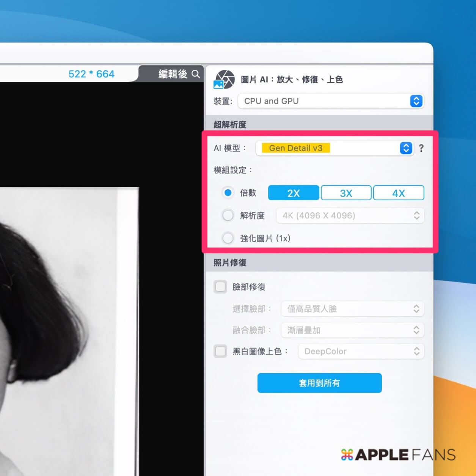Viewport: 476px width, 476px height.
Task: Expand the AI 模型 Gen Detail v3 dropdown
Action: pos(334,148)
